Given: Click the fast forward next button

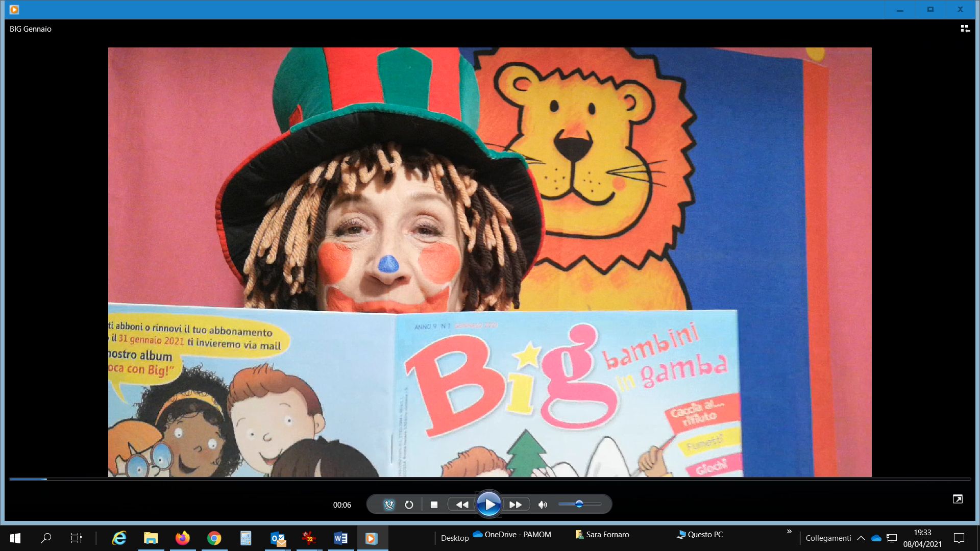Looking at the screenshot, I should [x=516, y=505].
